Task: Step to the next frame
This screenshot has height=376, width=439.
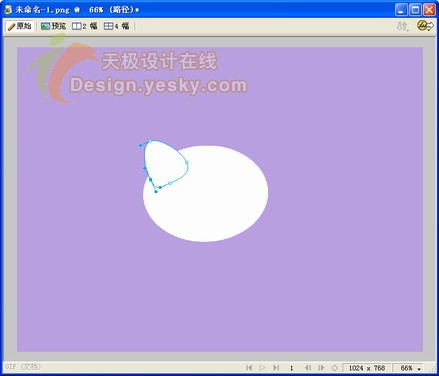Action: [x=321, y=368]
